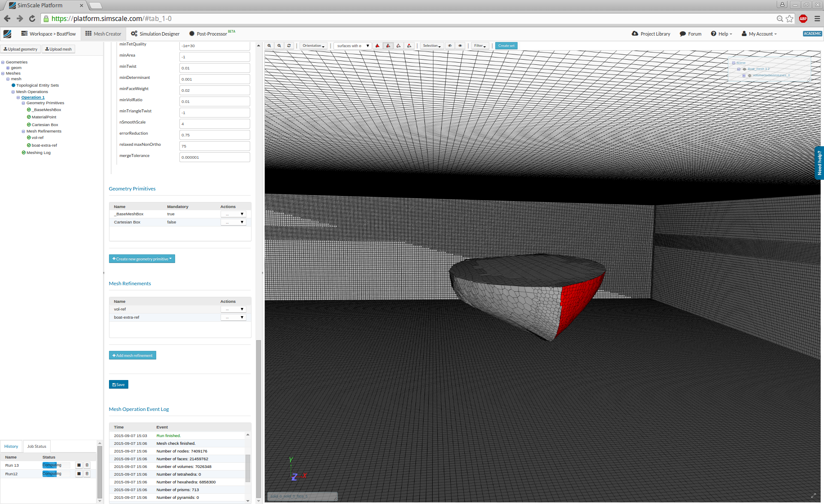
Task: Select the wireframe render mode triangle icon
Action: 398,45
